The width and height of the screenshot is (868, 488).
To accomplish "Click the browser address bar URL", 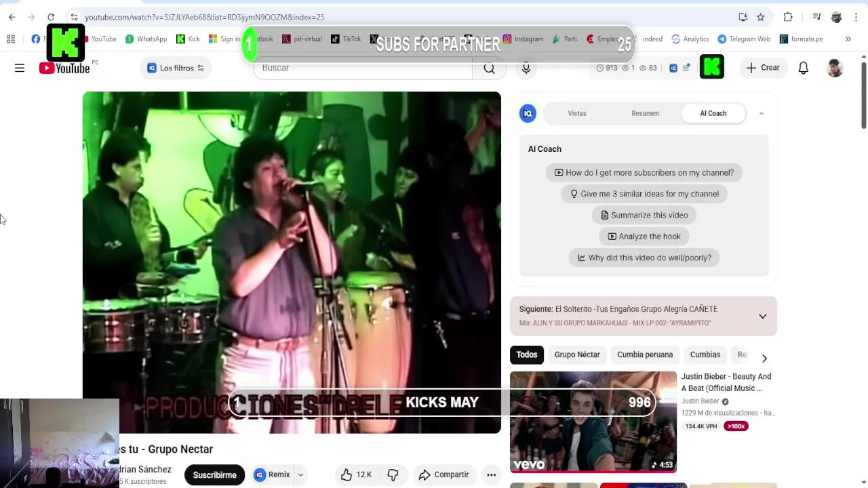I will coord(204,17).
